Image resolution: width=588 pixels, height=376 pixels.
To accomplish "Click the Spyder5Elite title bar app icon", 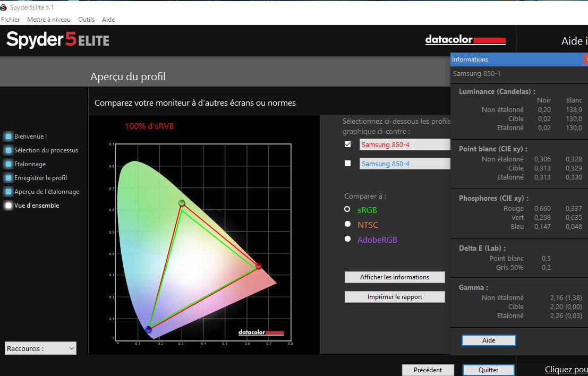I will (x=3, y=7).
